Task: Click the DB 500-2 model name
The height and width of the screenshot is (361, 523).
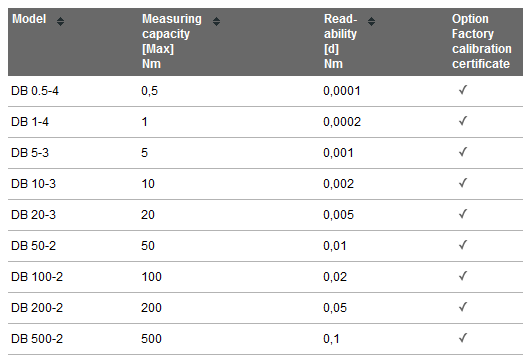Action: click(37, 339)
